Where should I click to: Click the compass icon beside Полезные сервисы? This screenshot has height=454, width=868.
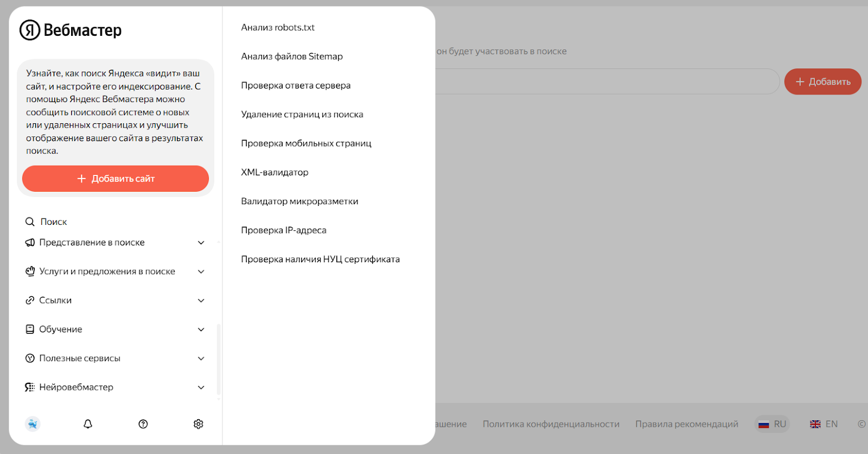30,358
